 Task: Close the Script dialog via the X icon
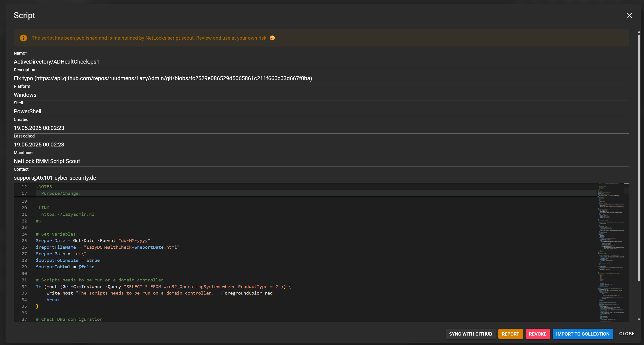[x=629, y=15]
